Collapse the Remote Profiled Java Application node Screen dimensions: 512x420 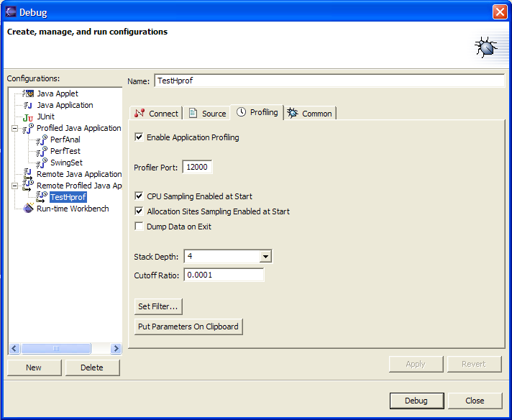pyautogui.click(x=14, y=186)
